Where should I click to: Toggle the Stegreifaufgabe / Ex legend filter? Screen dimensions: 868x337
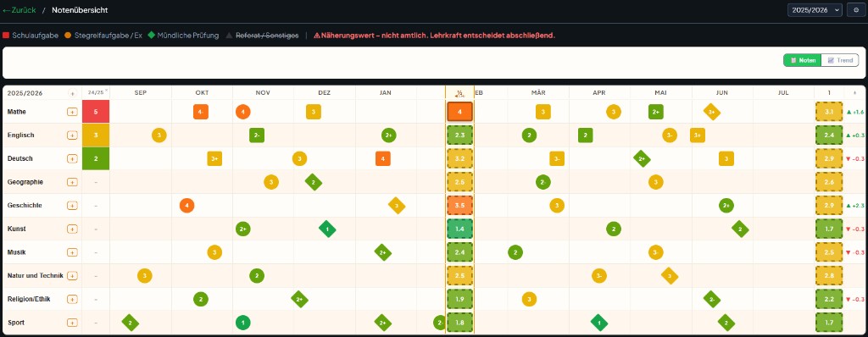pyautogui.click(x=103, y=36)
